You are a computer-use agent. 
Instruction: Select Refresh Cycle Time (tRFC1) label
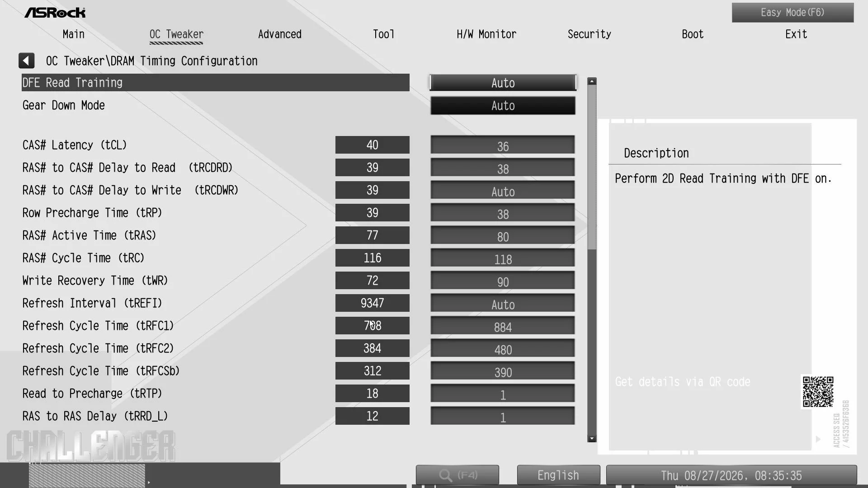pyautogui.click(x=98, y=326)
